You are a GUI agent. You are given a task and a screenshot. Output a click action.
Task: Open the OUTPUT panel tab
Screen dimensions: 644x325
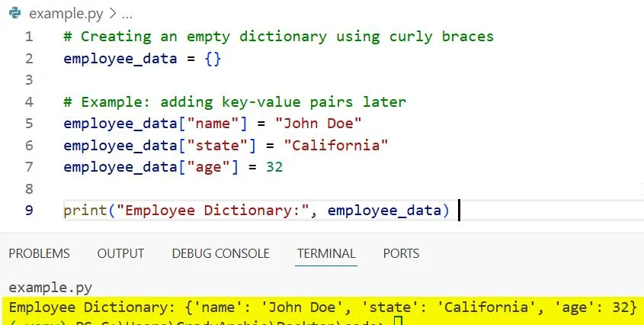pos(120,253)
